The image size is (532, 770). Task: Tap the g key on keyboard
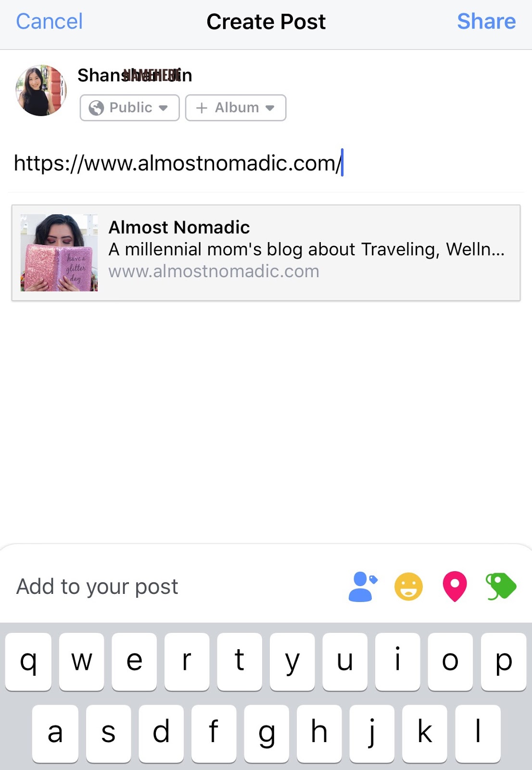tap(266, 733)
